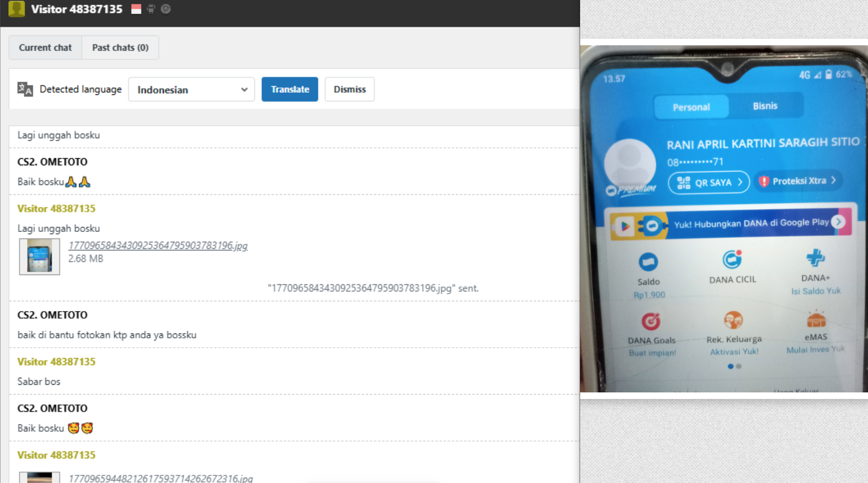Tap the grey page indicator dot in the photo
The image size is (868, 483).
[x=739, y=366]
